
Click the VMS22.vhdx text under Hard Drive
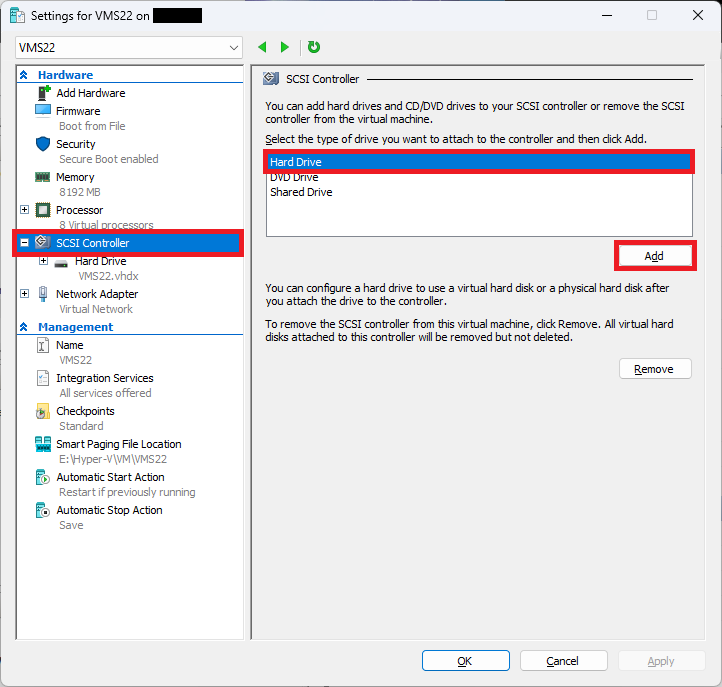pos(108,276)
